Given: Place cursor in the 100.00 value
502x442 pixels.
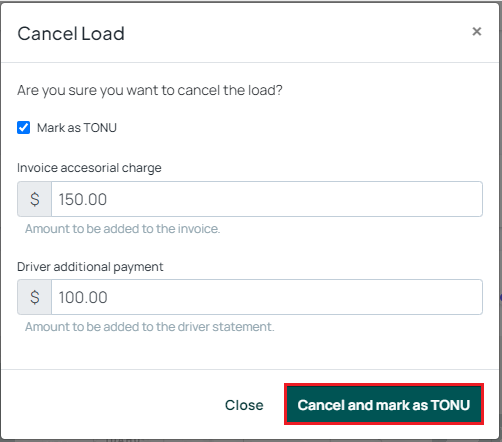Looking at the screenshot, I should (x=83, y=297).
